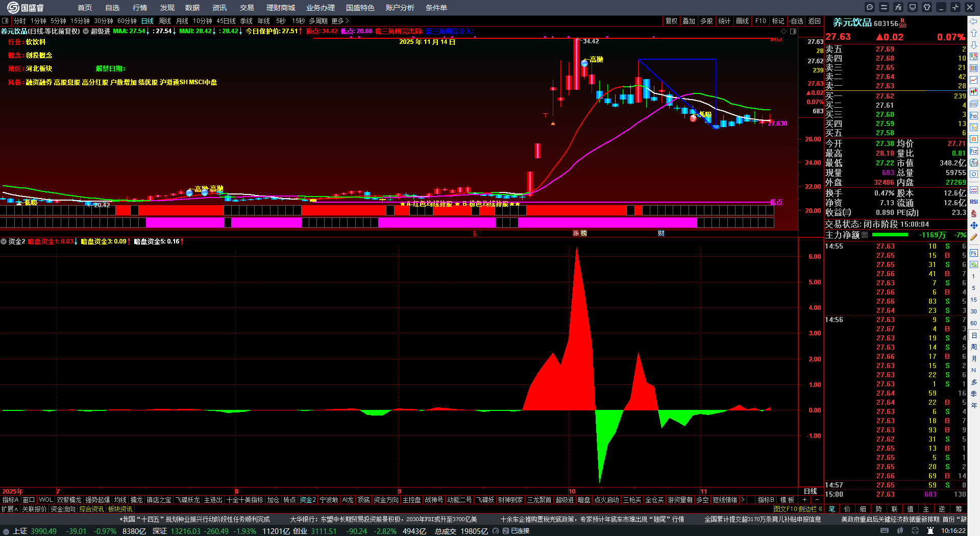The image size is (980, 536).
Task: Click the diamond icon above the price axis
Action: pyautogui.click(x=784, y=31)
